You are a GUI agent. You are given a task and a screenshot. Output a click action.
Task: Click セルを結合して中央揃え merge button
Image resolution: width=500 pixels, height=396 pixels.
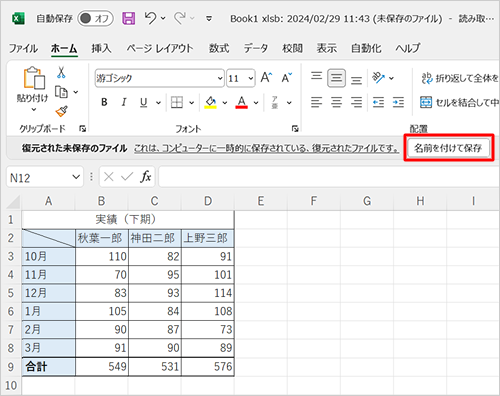click(x=459, y=102)
